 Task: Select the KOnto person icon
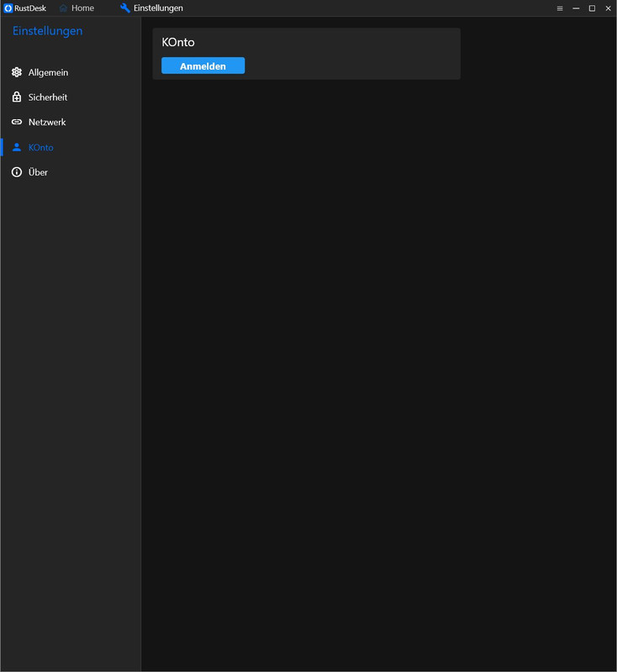[17, 148]
